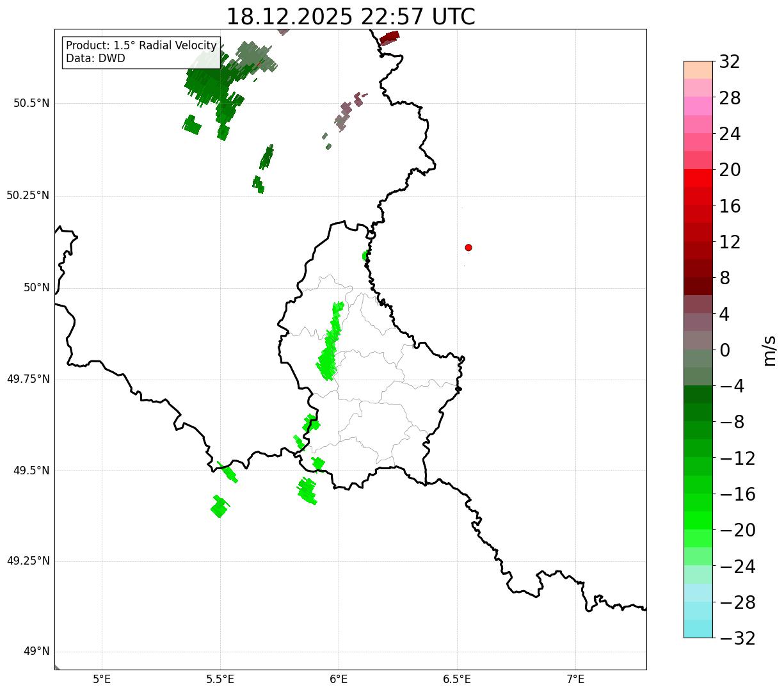Screen dimensions: 784x692
Task: Click the peach top segment of the colorbar
Action: pos(698,70)
